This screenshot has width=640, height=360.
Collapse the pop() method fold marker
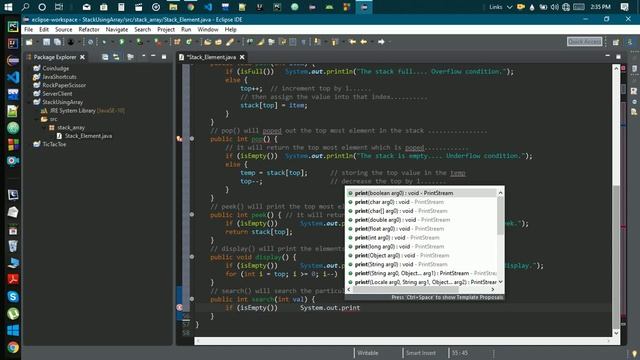pyautogui.click(x=192, y=139)
